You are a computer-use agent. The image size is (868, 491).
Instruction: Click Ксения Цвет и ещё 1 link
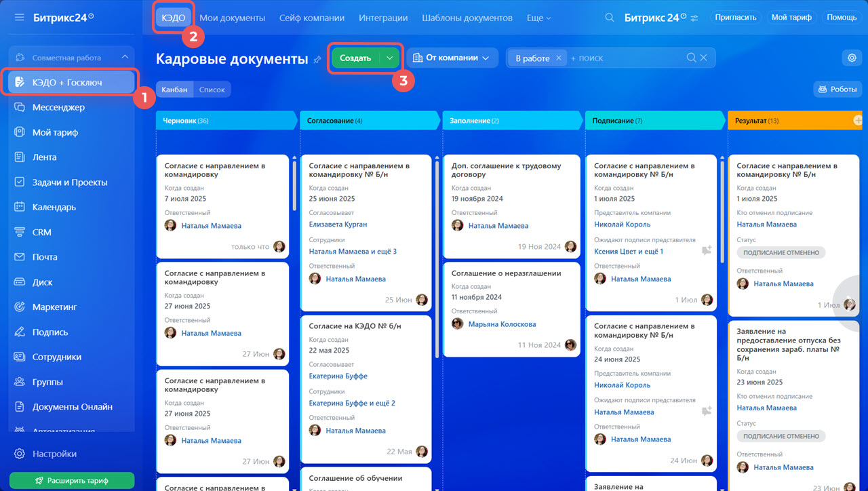tap(629, 252)
